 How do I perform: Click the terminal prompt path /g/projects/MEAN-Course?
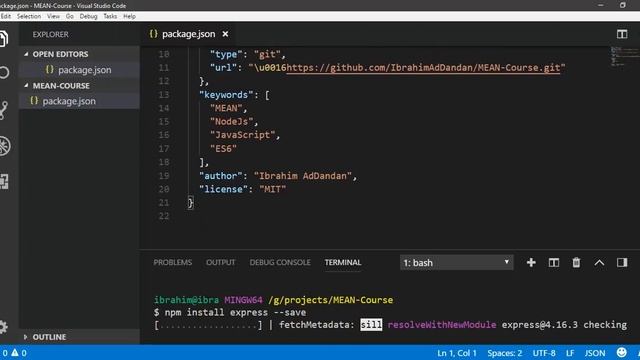[x=331, y=300]
